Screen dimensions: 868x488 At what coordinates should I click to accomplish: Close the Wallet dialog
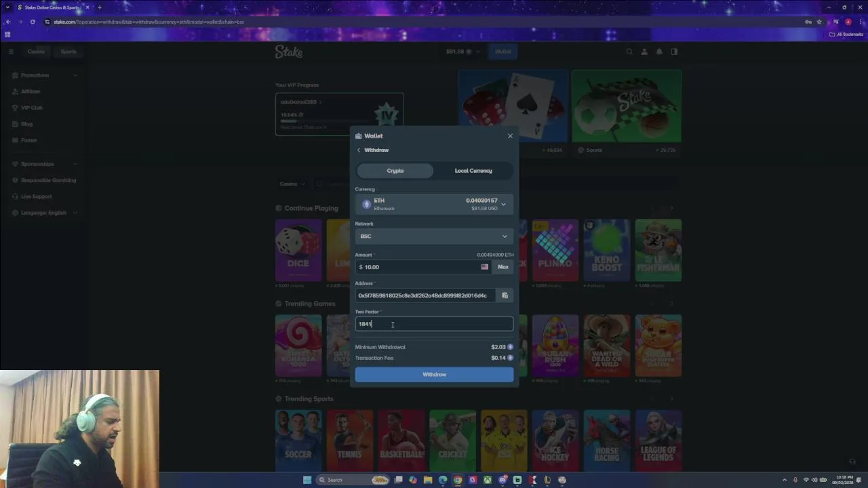click(x=510, y=136)
